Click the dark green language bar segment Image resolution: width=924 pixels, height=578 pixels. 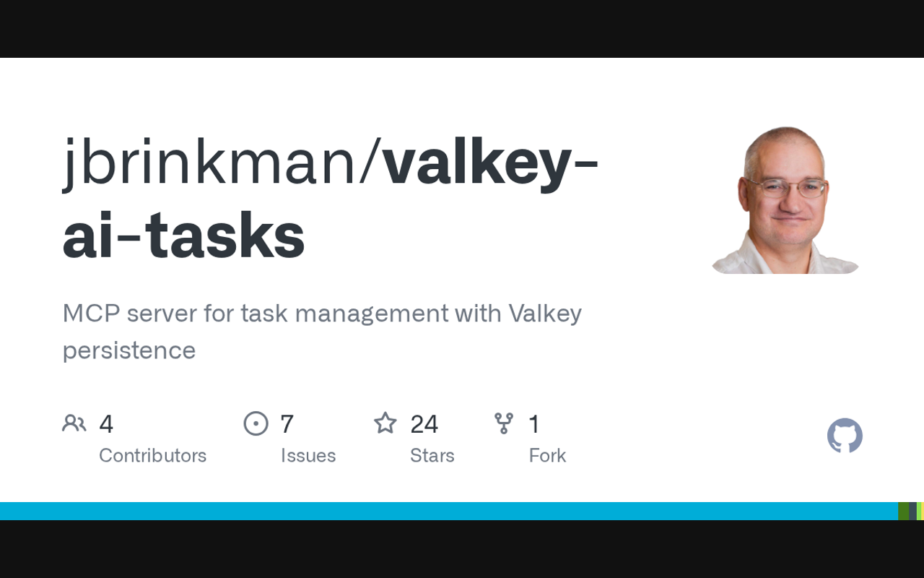coord(903,511)
